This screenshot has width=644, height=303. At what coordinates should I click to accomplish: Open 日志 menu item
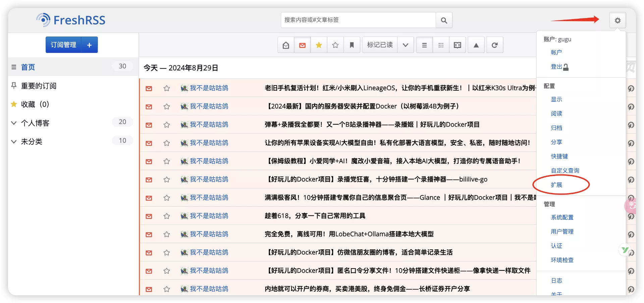click(x=556, y=281)
